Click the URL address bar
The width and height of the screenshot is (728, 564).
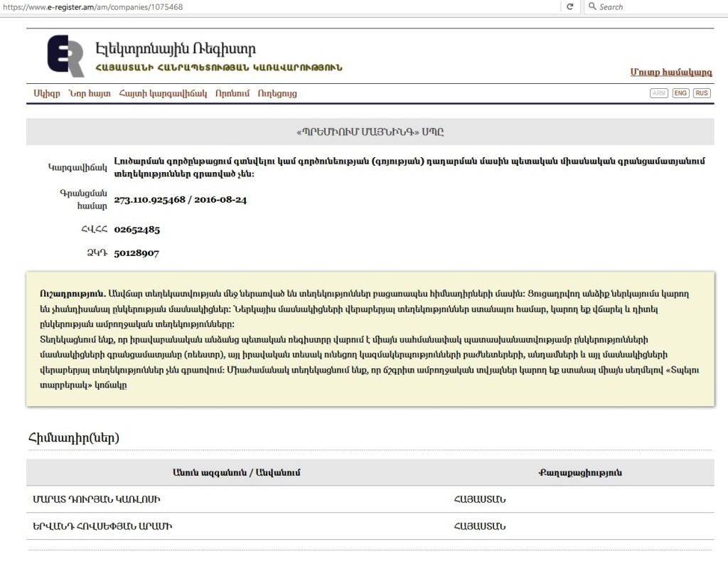click(279, 7)
